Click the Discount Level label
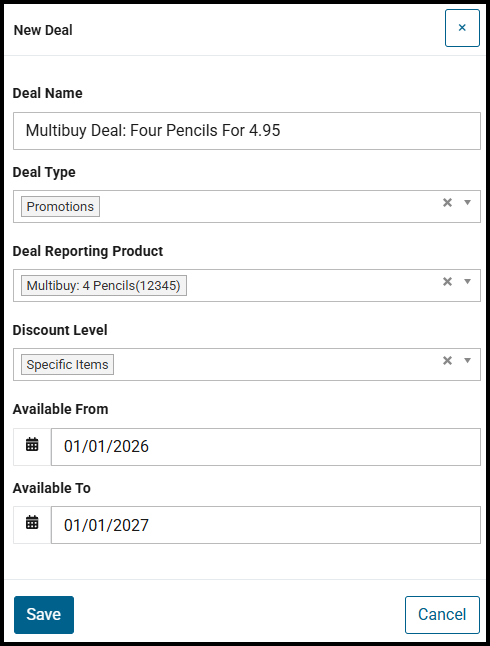This screenshot has height=646, width=490. pos(60,330)
